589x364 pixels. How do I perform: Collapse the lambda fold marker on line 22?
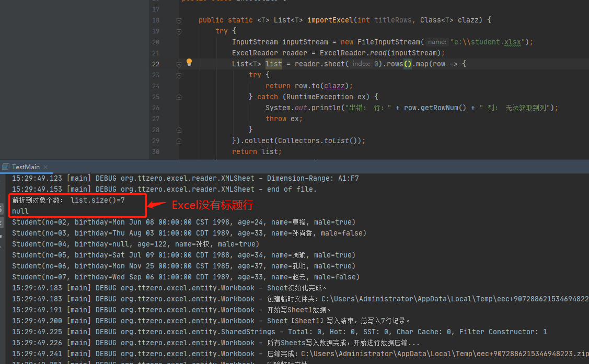[179, 64]
